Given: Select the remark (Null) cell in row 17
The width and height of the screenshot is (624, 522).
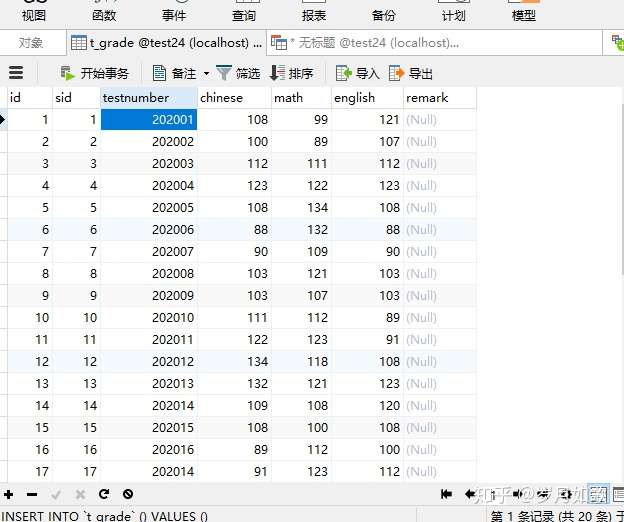Looking at the screenshot, I should point(440,471).
